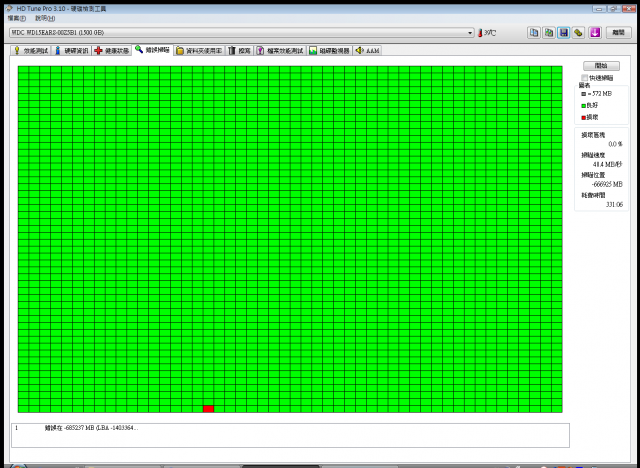
Task: Switch to the 磁碟監視器 disk monitor tab
Action: coord(330,51)
